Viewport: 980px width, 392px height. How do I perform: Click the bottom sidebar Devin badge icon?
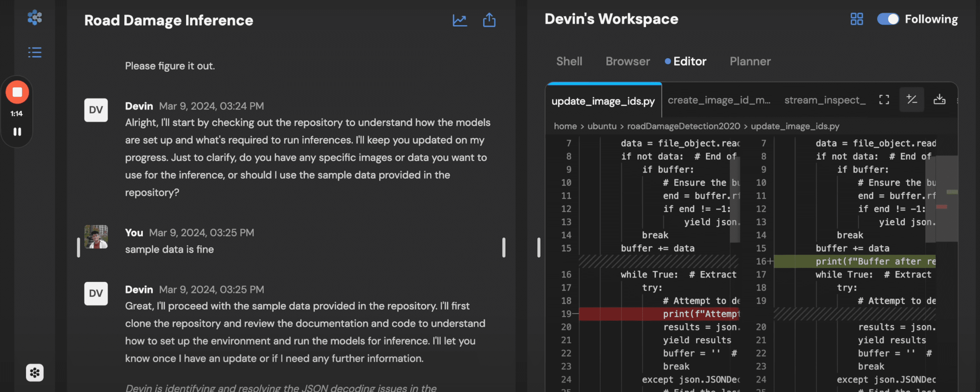coord(35,372)
